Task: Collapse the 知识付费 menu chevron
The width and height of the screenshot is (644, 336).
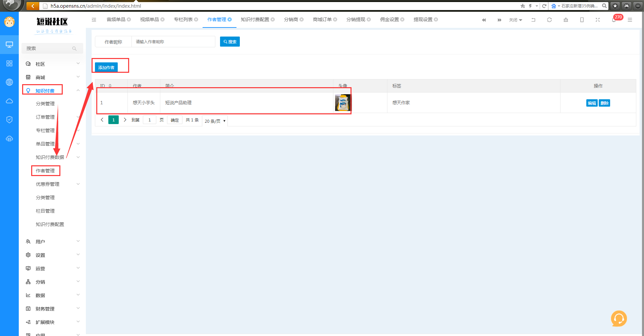Action: [x=78, y=91]
